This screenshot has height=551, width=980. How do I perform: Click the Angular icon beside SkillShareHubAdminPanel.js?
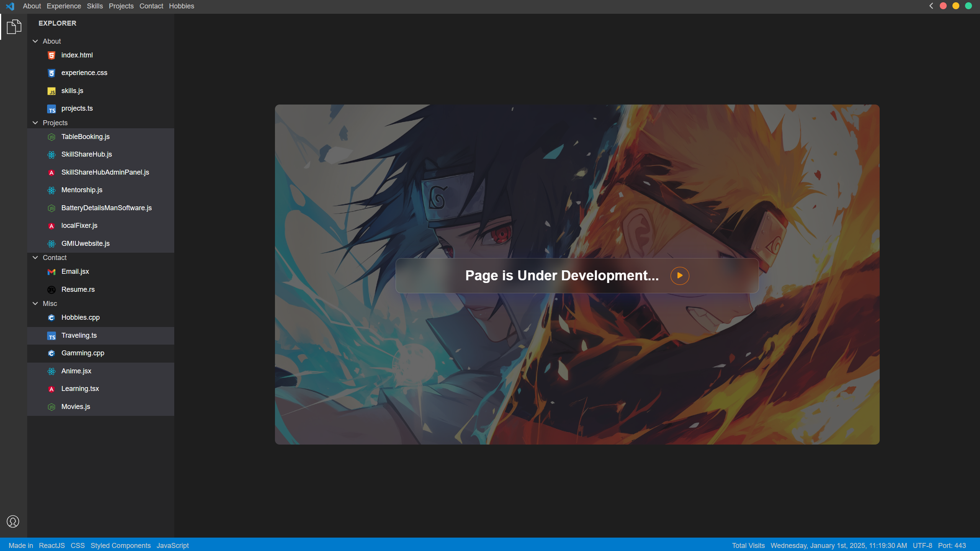51,173
